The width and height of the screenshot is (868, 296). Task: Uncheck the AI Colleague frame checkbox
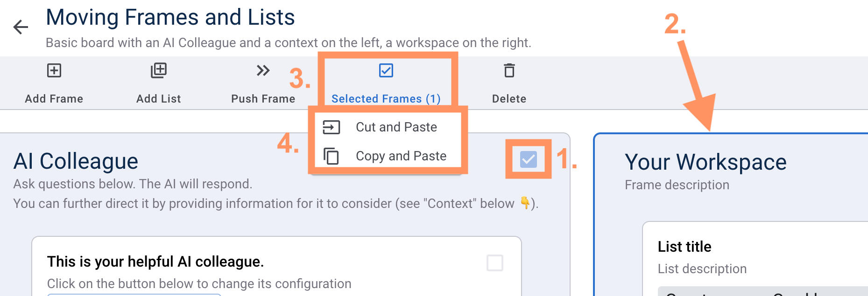pyautogui.click(x=528, y=159)
